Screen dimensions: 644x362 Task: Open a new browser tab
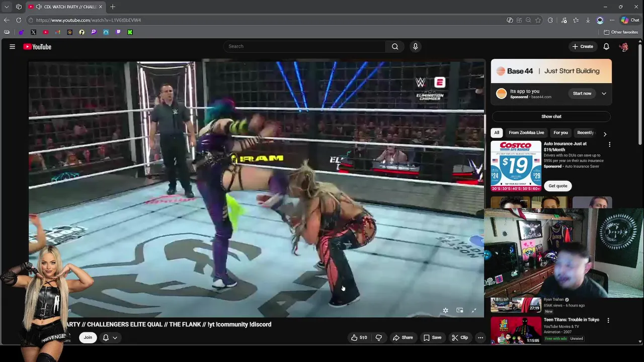113,7
